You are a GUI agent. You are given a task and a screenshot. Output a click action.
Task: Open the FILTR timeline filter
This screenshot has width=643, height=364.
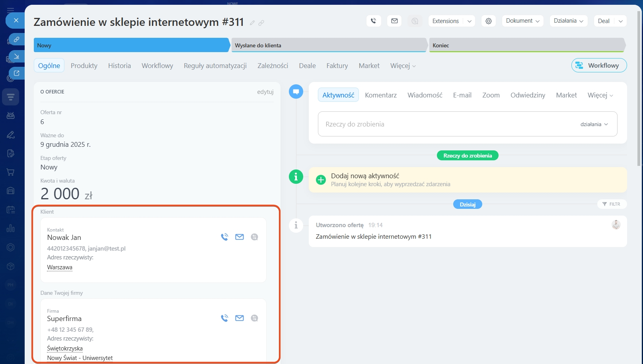[x=612, y=204]
